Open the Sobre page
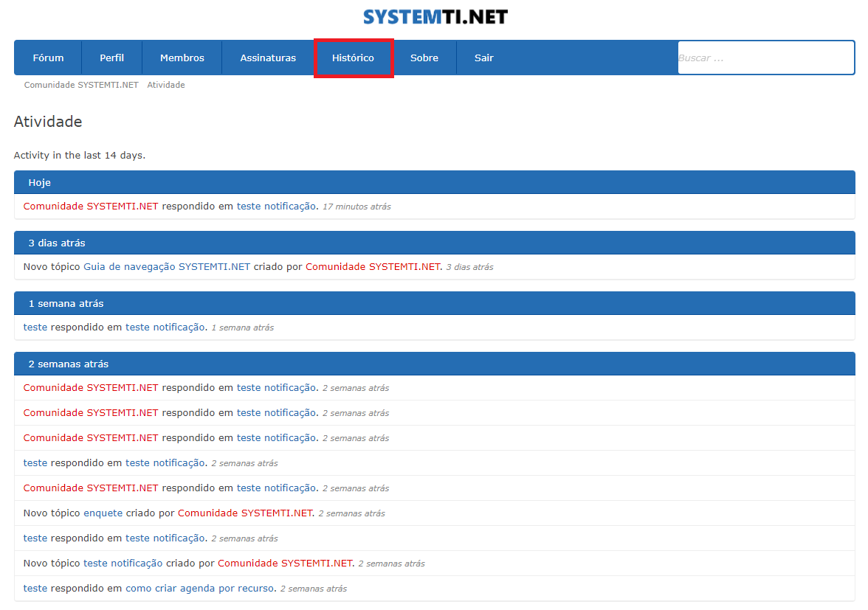 (x=424, y=58)
